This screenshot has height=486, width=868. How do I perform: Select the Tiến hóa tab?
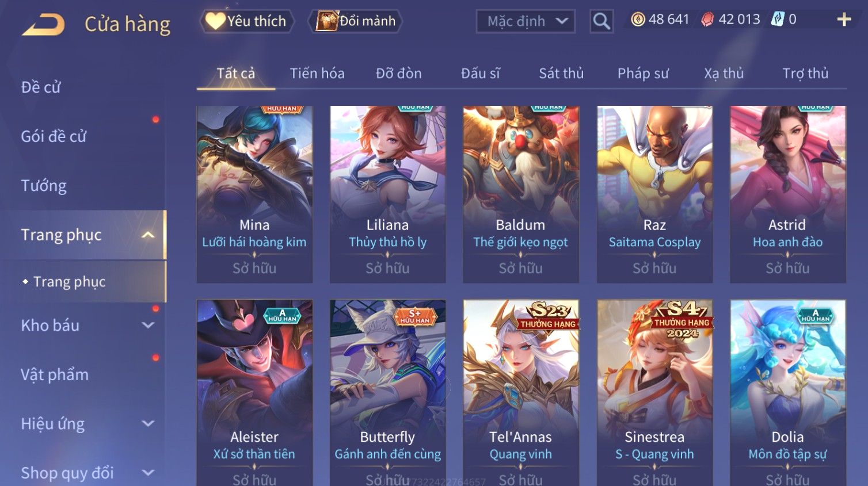pyautogui.click(x=317, y=74)
